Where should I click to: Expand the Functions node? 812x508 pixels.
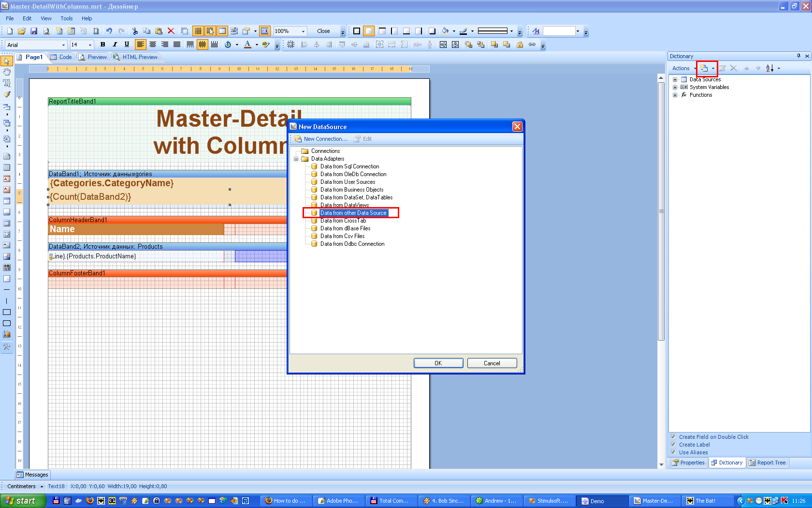tap(675, 95)
